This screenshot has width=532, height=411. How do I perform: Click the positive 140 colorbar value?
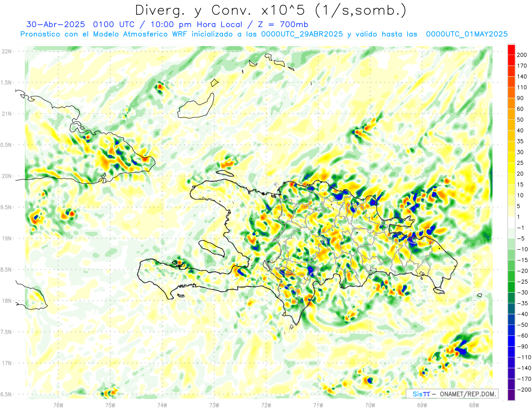point(522,77)
